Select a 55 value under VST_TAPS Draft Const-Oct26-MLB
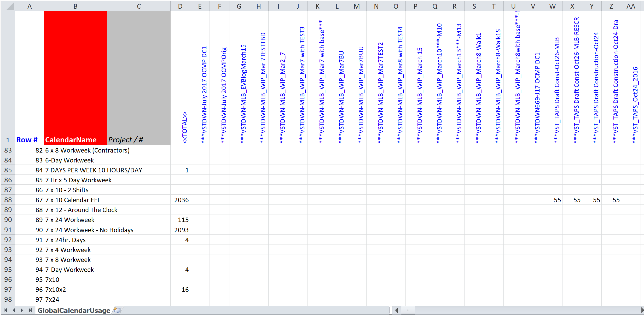Image resolution: width=644 pixels, height=315 pixels. (557, 200)
